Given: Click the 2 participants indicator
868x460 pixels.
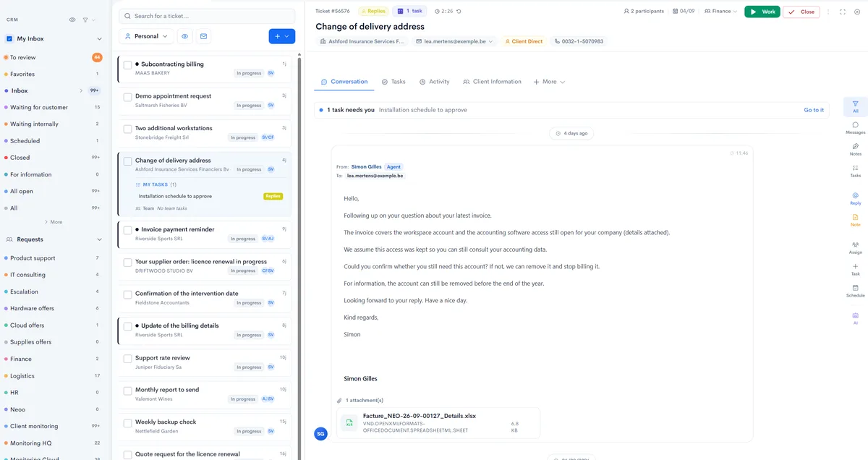Looking at the screenshot, I should [645, 12].
